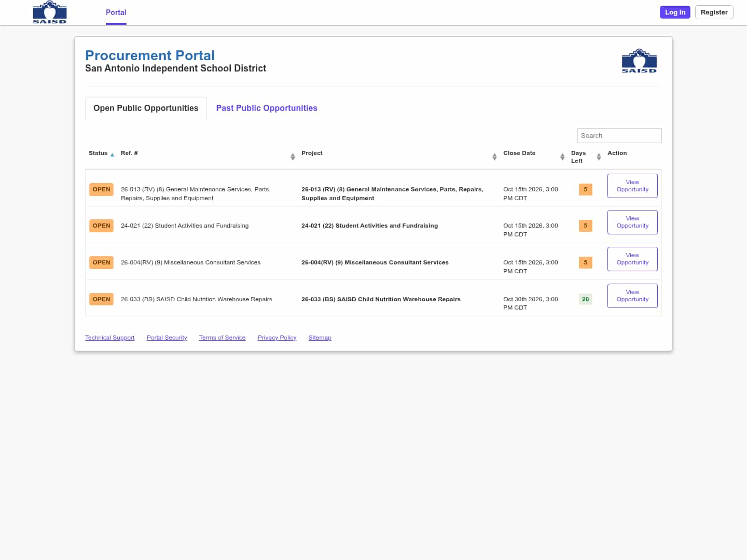Image resolution: width=747 pixels, height=560 pixels.
Task: View Opportunity for General Maintenance Services
Action: pyautogui.click(x=632, y=186)
